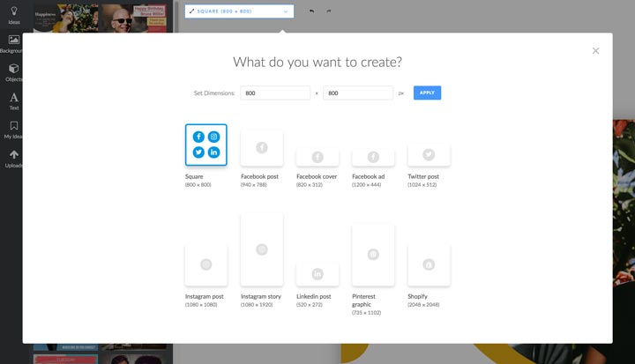
Task: Click the Shopify label
Action: pos(417,296)
